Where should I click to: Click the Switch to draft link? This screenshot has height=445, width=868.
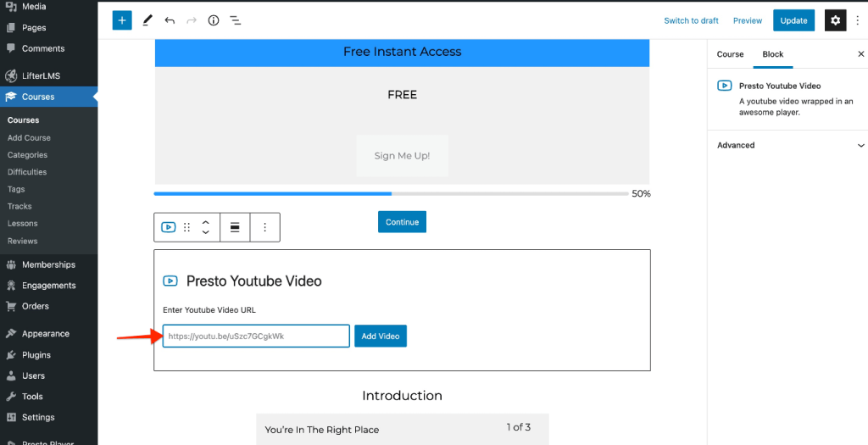click(691, 20)
